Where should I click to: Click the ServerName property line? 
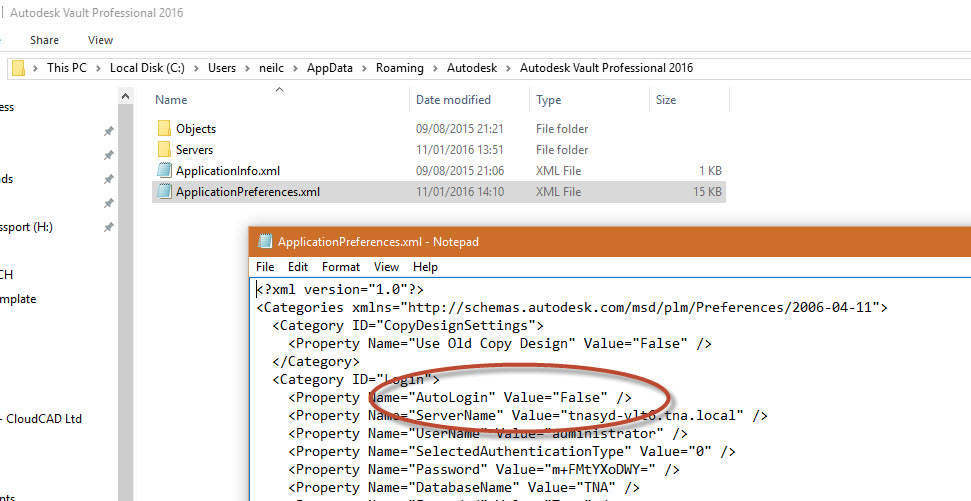[528, 416]
